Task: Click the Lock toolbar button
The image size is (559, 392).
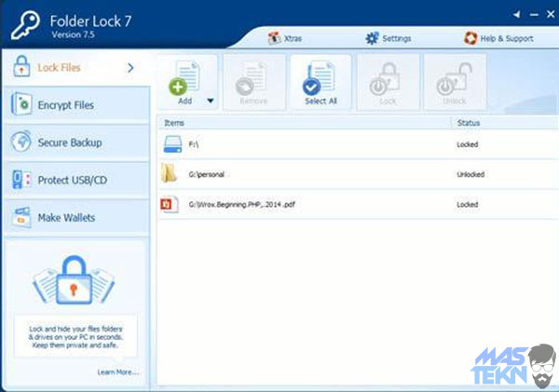Action: [388, 83]
